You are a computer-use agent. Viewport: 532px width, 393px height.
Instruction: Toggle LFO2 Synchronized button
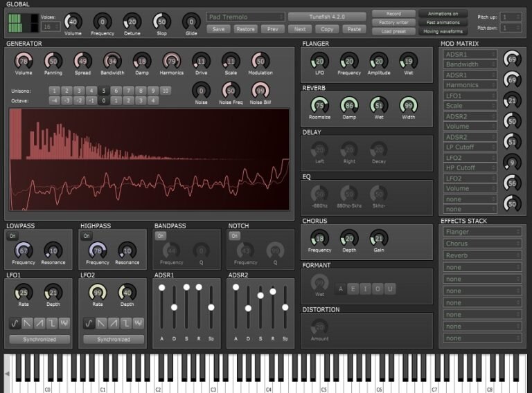(x=114, y=339)
